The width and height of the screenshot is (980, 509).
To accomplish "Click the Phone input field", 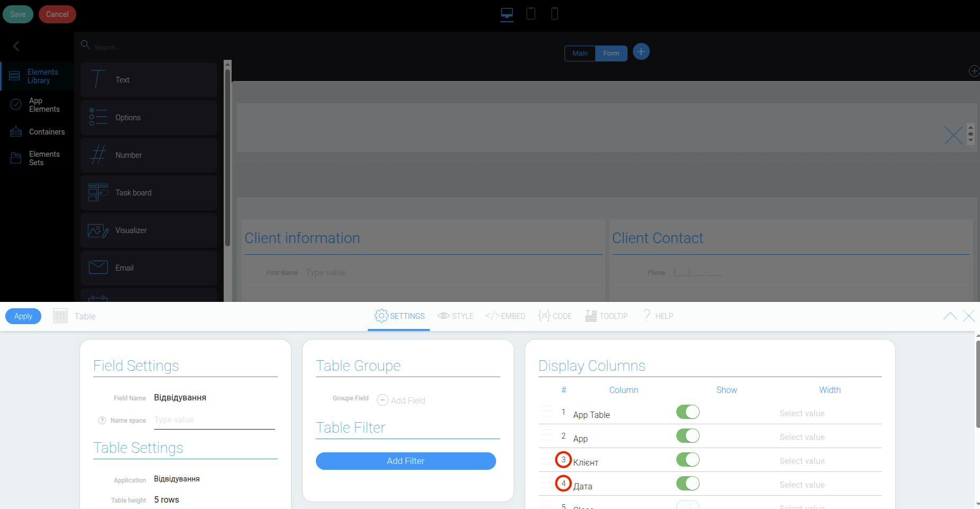I will point(820,273).
